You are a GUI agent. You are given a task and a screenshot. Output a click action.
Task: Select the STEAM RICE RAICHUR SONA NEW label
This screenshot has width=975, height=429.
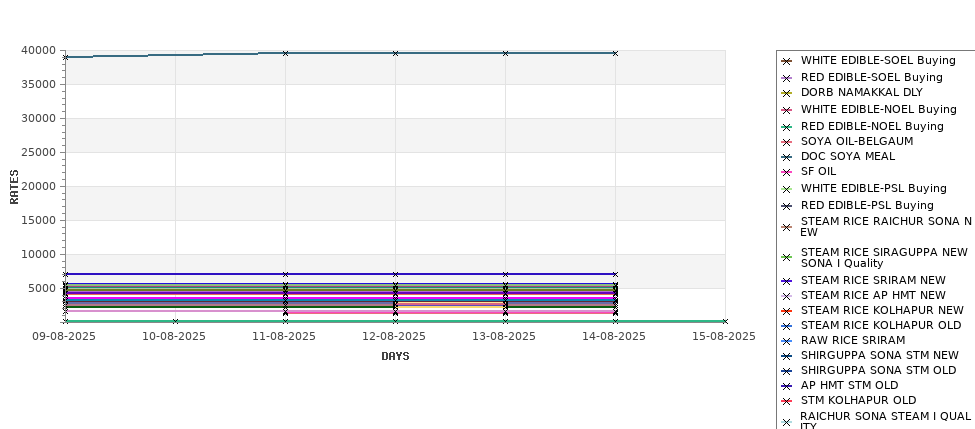[886, 226]
